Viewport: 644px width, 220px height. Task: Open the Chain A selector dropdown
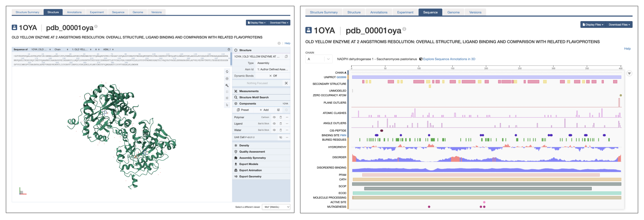click(x=319, y=59)
